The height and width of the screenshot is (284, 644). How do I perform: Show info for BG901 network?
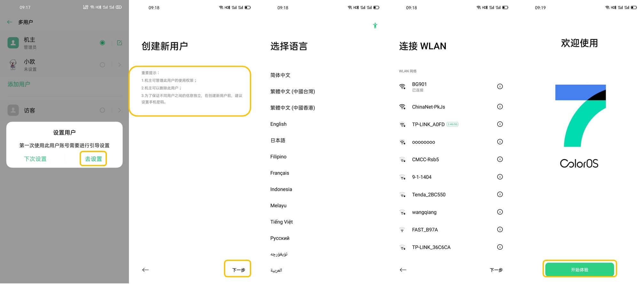pyautogui.click(x=500, y=86)
